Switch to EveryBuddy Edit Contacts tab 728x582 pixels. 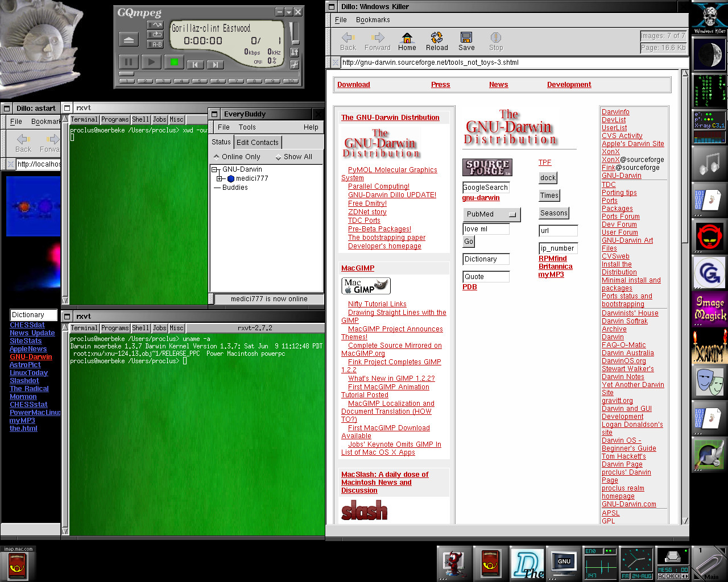(258, 143)
